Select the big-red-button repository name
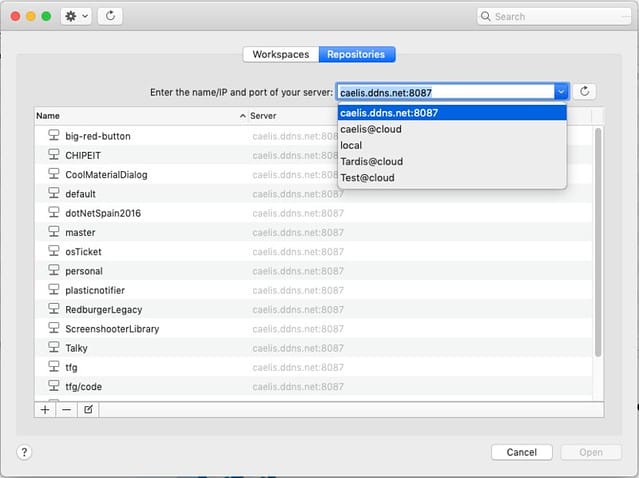 coord(98,136)
